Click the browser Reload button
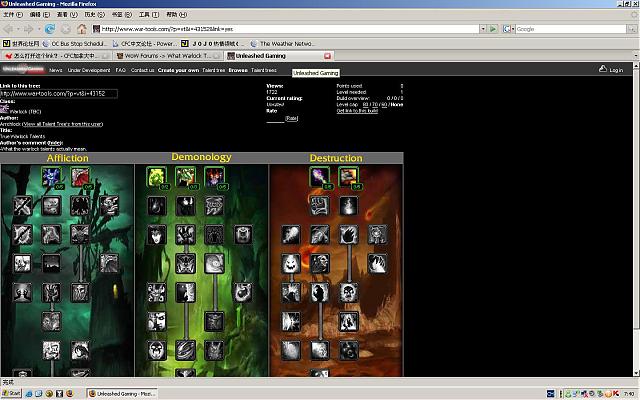Screen dimensions: 640x400 click(50, 29)
